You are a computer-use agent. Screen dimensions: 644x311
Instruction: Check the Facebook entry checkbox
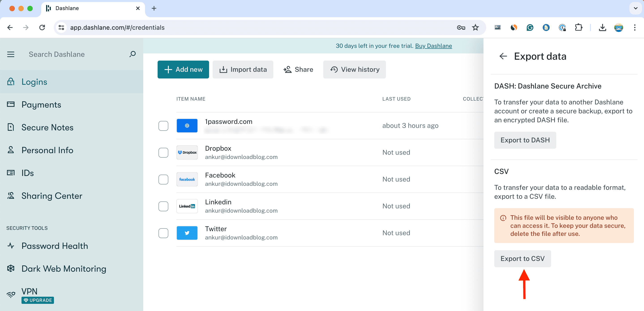[x=163, y=179]
